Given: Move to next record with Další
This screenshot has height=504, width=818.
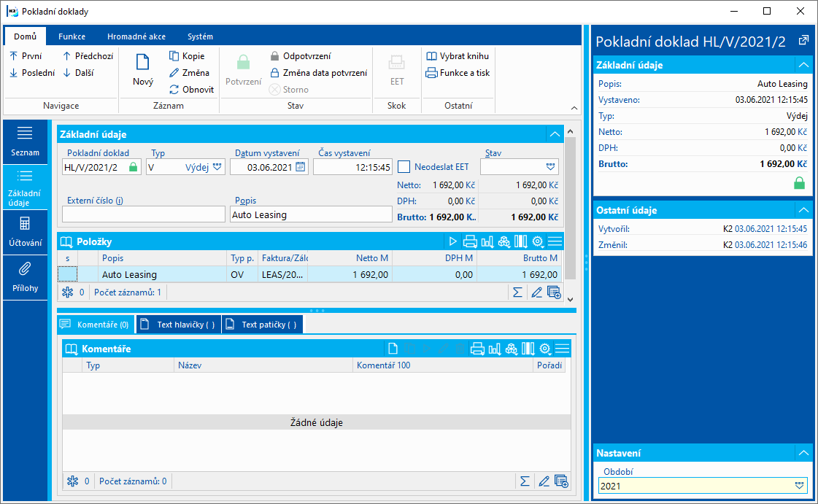Looking at the screenshot, I should point(78,73).
